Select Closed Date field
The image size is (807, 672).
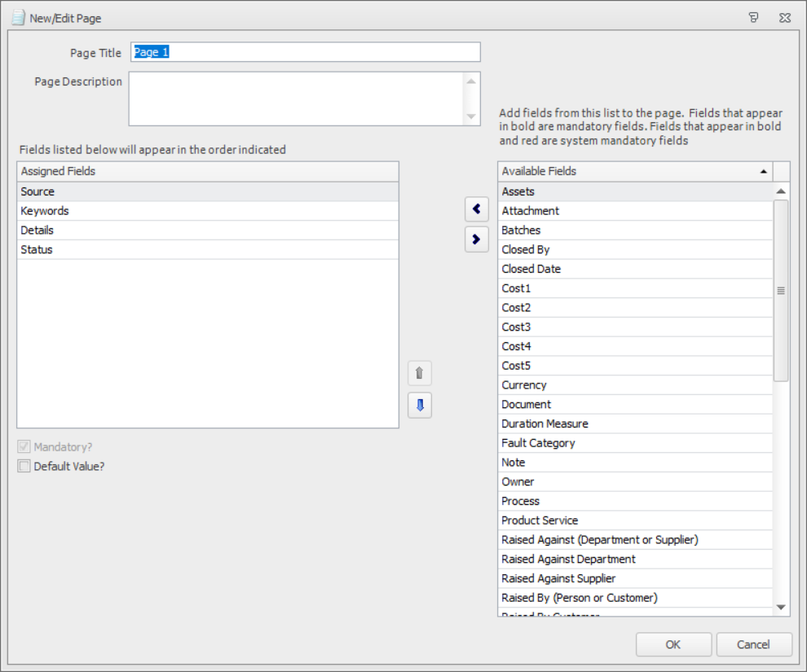coord(635,269)
